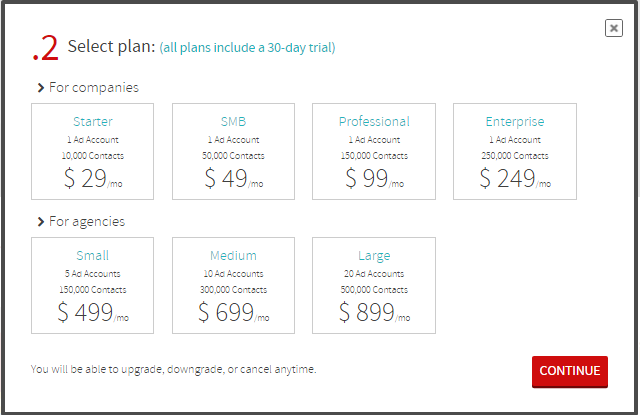Click the $ 99/mo Professional price
Image resolution: width=640 pixels, height=415 pixels.
[374, 179]
